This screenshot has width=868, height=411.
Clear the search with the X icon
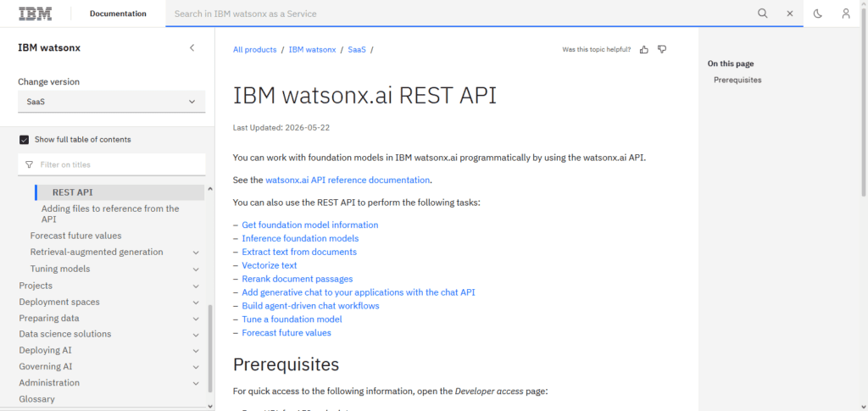coord(790,14)
